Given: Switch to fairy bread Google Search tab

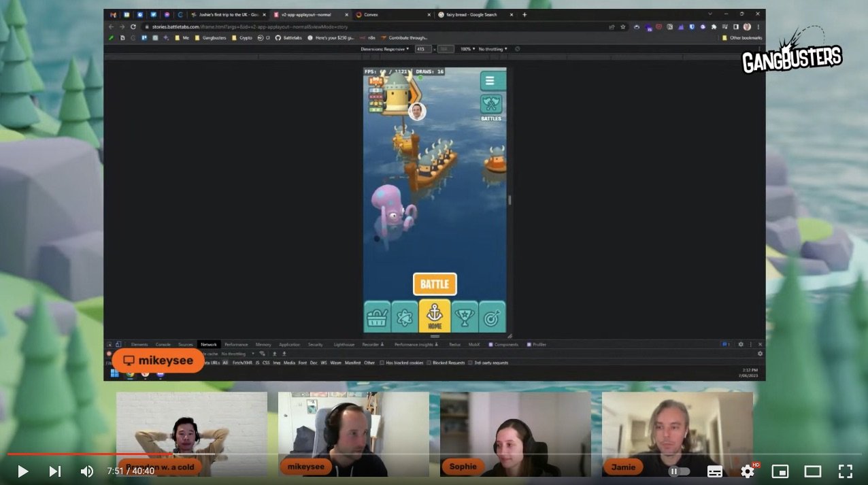Looking at the screenshot, I should tap(475, 14).
